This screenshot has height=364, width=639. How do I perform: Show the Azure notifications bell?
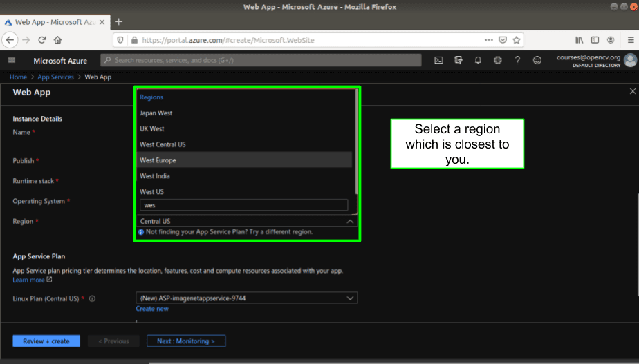pyautogui.click(x=478, y=60)
